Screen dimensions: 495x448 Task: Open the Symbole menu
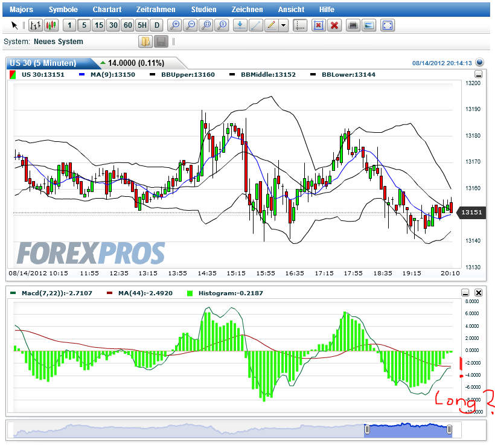(x=63, y=10)
